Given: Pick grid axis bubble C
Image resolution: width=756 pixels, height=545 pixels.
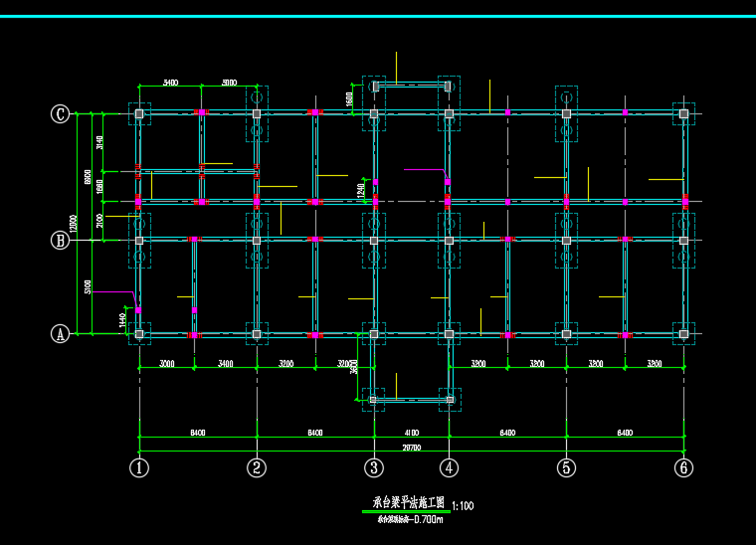Looking at the screenshot, I should tap(60, 114).
